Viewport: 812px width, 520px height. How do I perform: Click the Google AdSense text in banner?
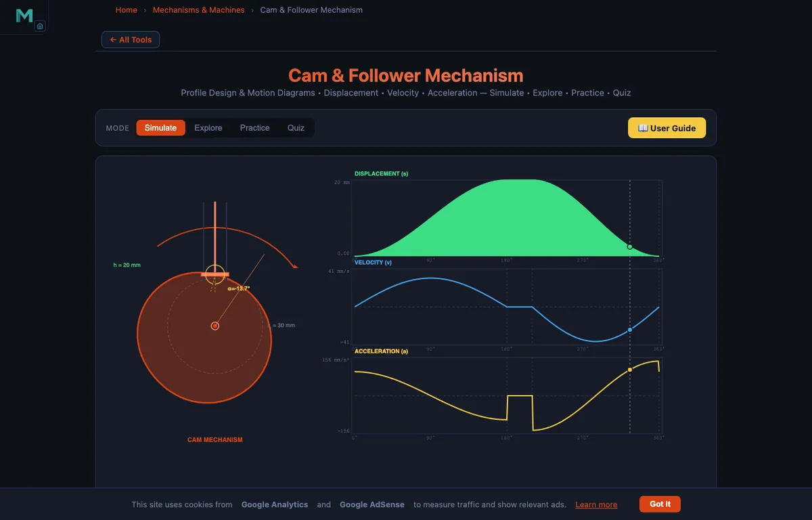pyautogui.click(x=372, y=505)
